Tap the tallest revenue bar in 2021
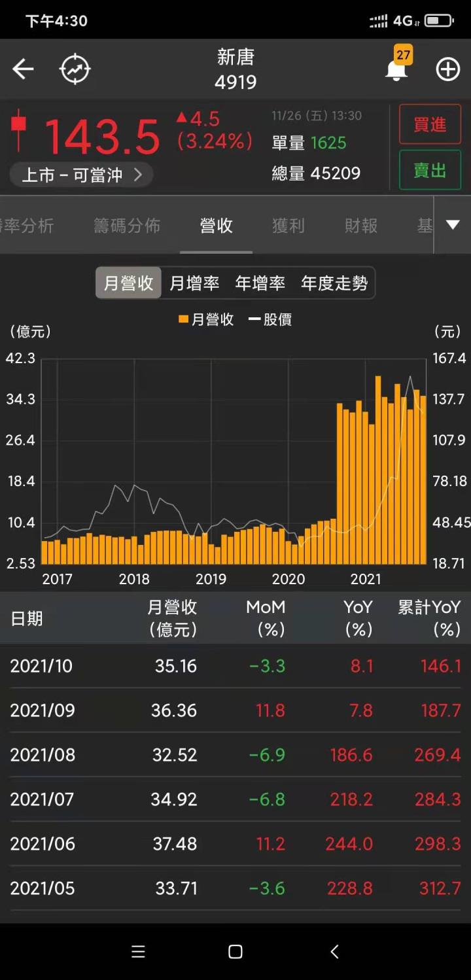Screen dimensions: 471x980 pyautogui.click(x=378, y=470)
